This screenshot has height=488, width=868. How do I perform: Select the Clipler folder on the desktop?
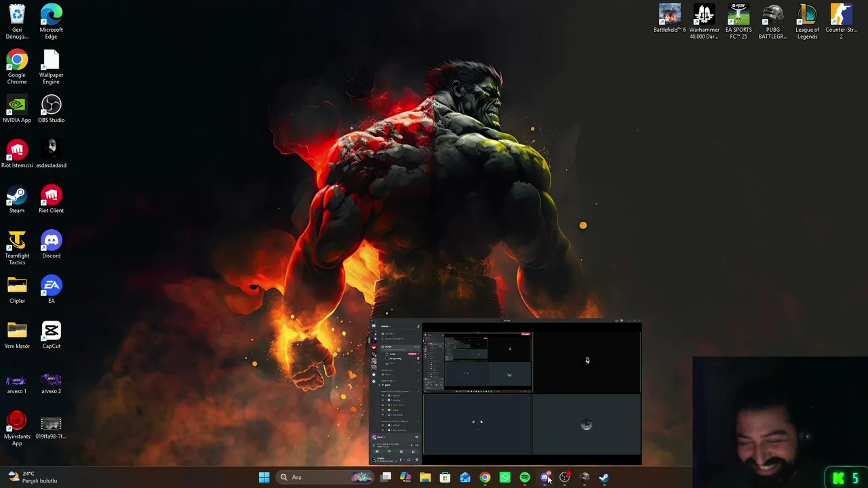(x=17, y=289)
